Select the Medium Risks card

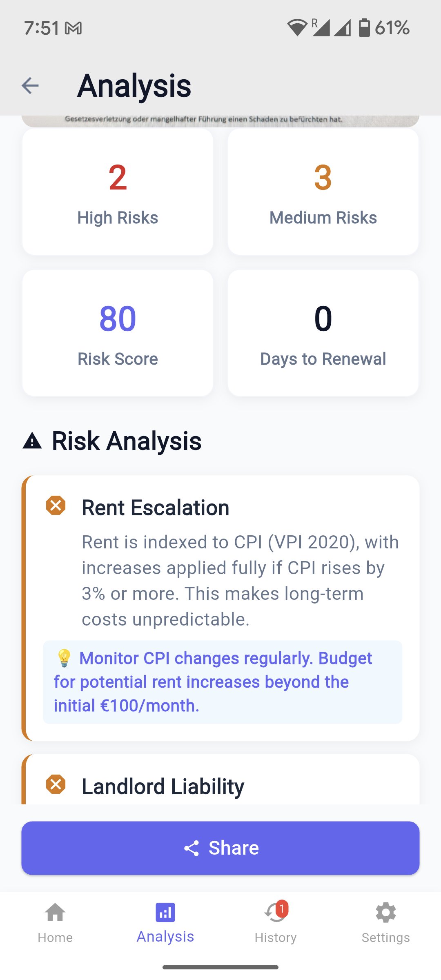[323, 192]
